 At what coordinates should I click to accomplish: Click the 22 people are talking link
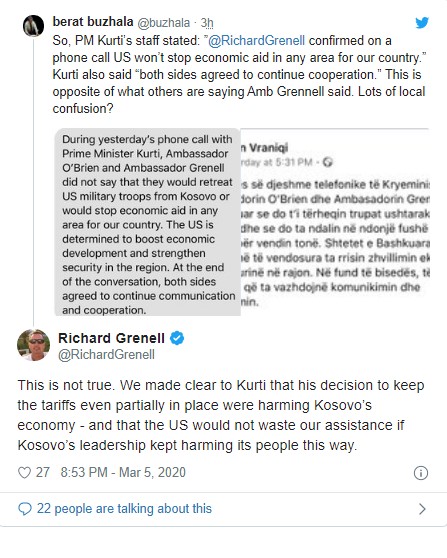tap(124, 509)
